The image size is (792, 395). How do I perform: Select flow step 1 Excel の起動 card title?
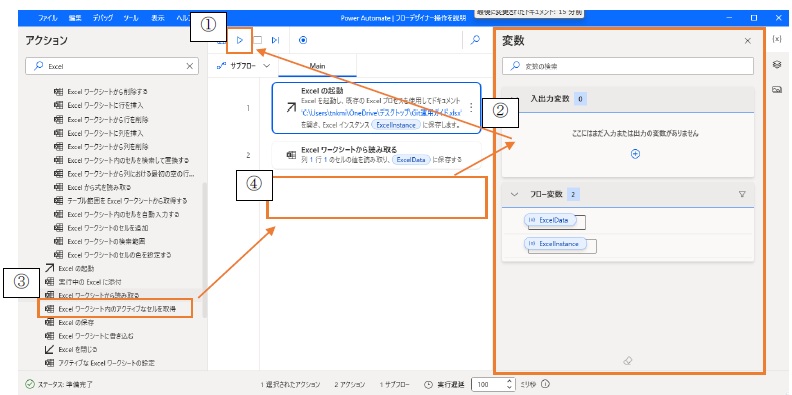point(322,91)
